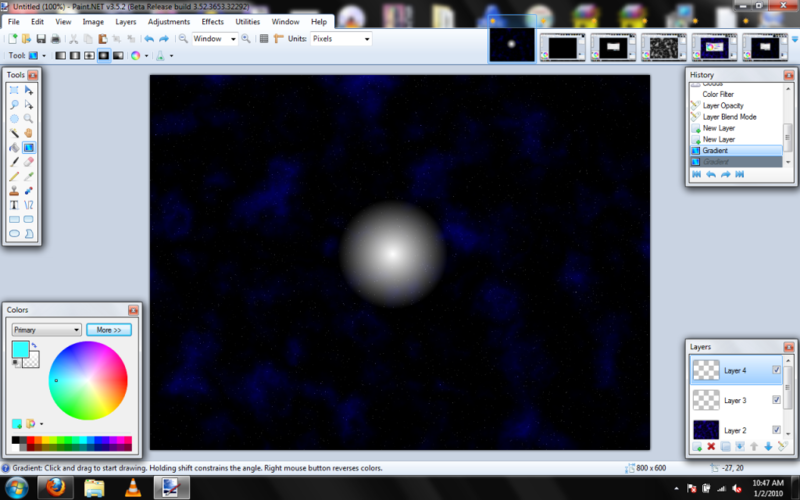Select the Ellipse Select tool
Screen dimensions: 800x500
click(14, 119)
